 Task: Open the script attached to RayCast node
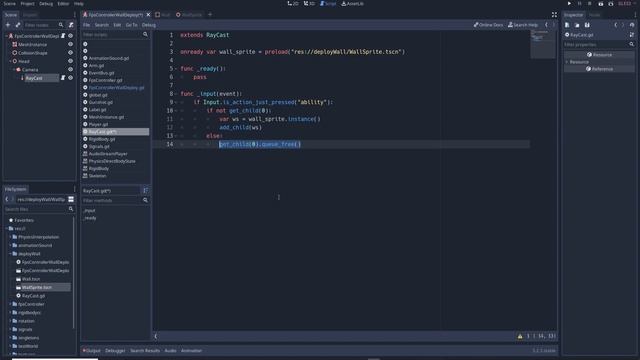click(63, 78)
